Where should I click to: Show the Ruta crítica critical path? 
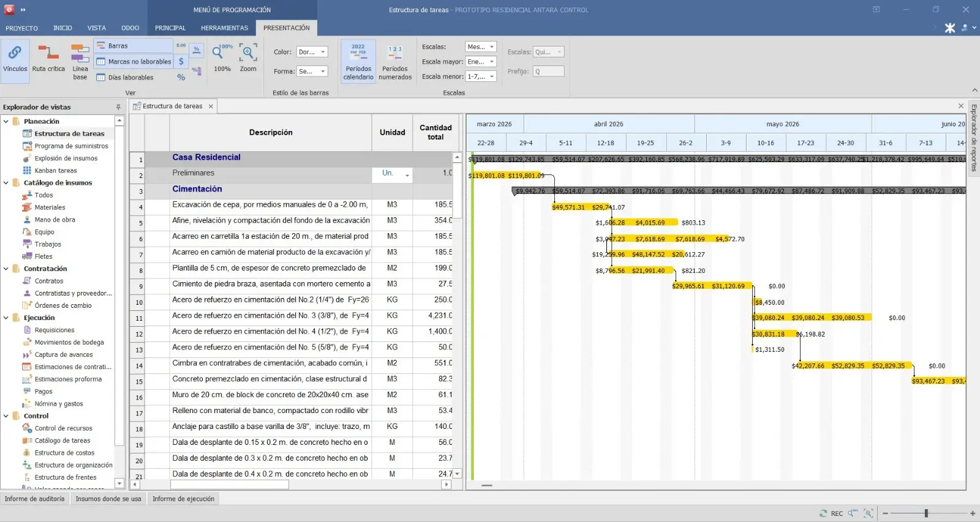[x=48, y=58]
